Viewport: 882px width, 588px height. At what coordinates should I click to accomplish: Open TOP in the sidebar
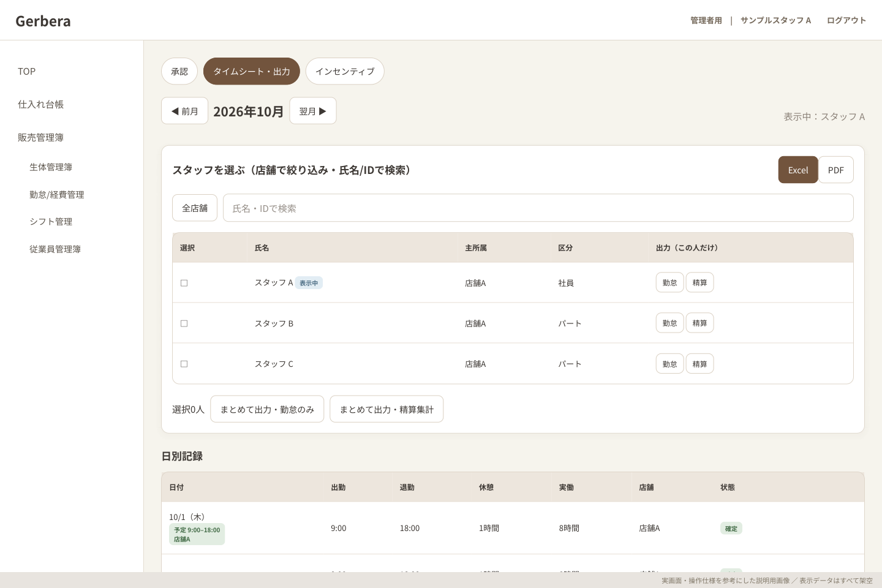(x=27, y=71)
